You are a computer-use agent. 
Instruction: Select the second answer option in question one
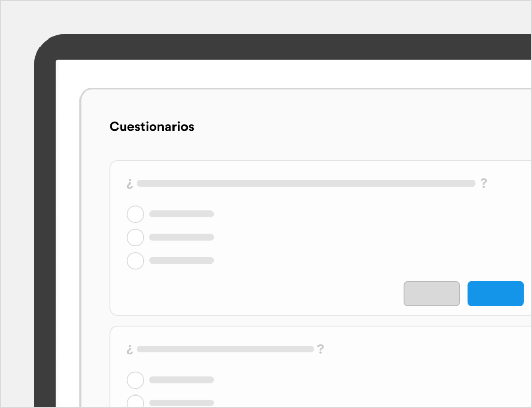(136, 238)
